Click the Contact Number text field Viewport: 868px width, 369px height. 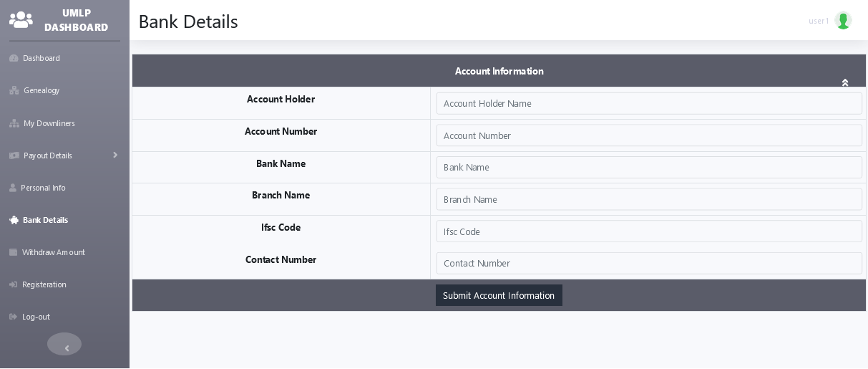tap(648, 263)
